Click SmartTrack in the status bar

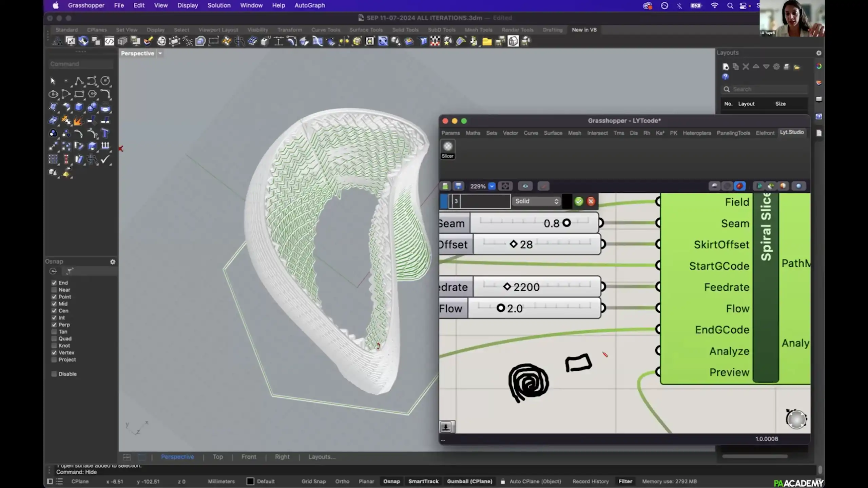(x=423, y=482)
